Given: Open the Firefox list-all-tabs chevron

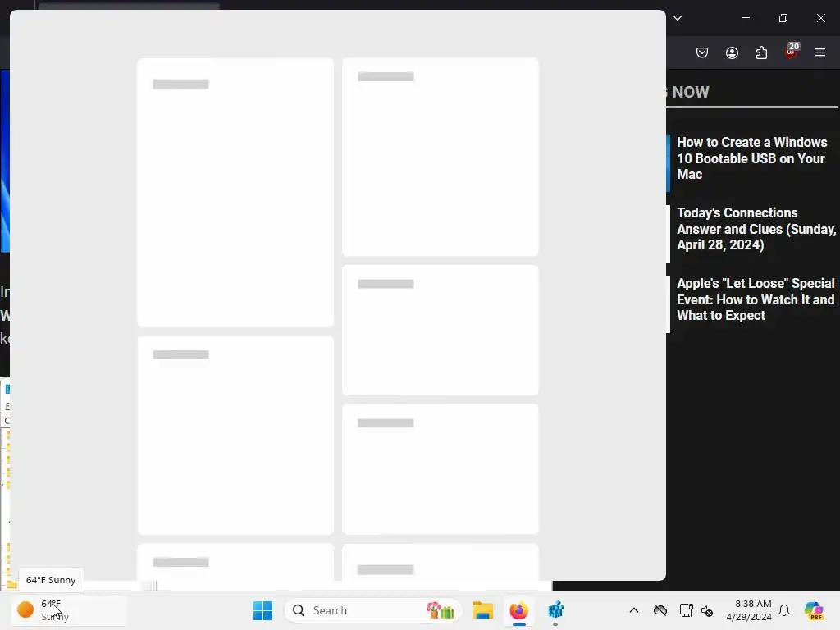Looking at the screenshot, I should tap(678, 18).
